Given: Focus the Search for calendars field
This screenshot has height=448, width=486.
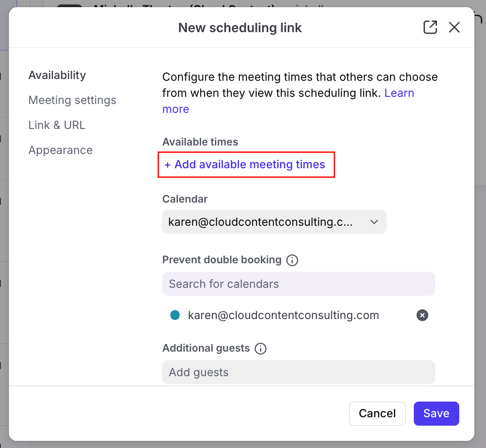Looking at the screenshot, I should (x=298, y=284).
